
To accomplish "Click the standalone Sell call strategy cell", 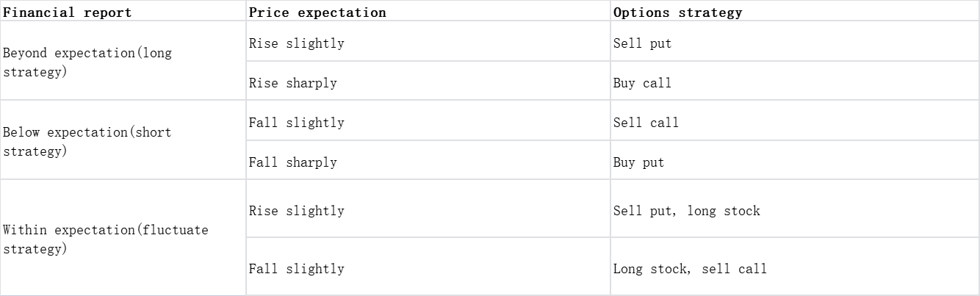I will 646,123.
